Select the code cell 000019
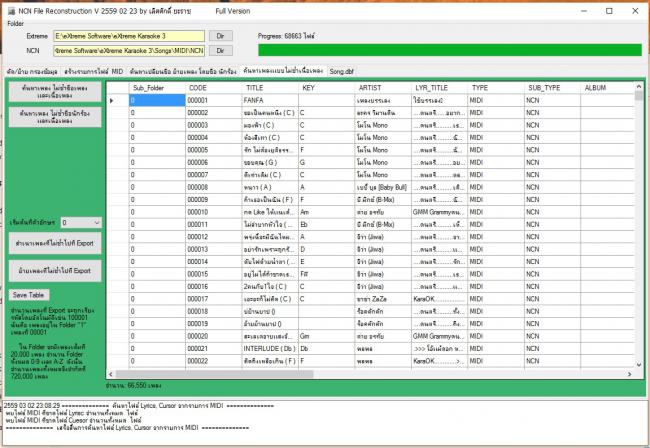The width and height of the screenshot is (650, 448). click(x=213, y=324)
